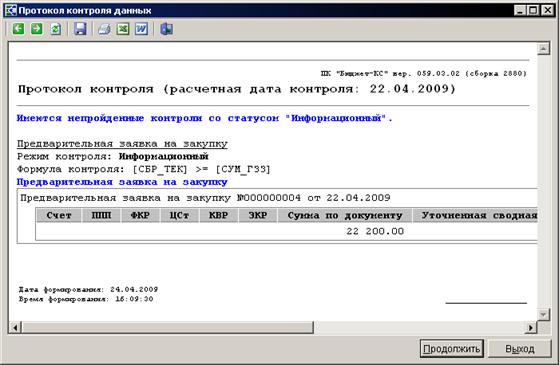Click the Продолжить button
559x365 pixels.
[451, 348]
